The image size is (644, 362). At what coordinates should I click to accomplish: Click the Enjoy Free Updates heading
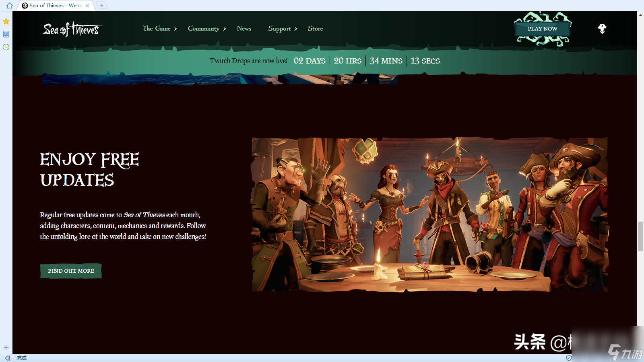(x=89, y=170)
